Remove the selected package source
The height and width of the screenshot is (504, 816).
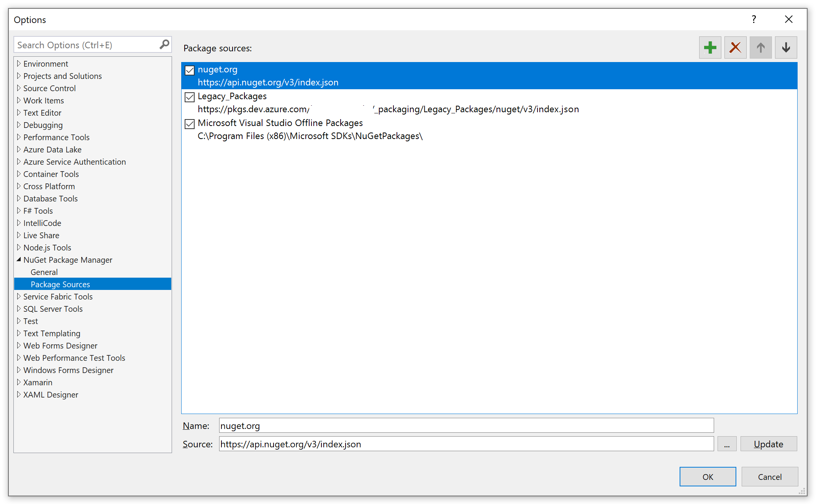(735, 47)
